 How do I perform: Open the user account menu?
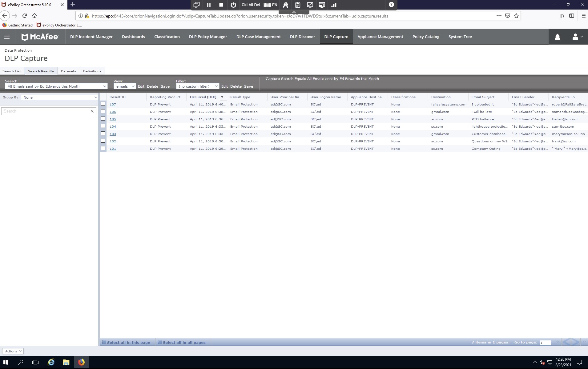(x=577, y=37)
